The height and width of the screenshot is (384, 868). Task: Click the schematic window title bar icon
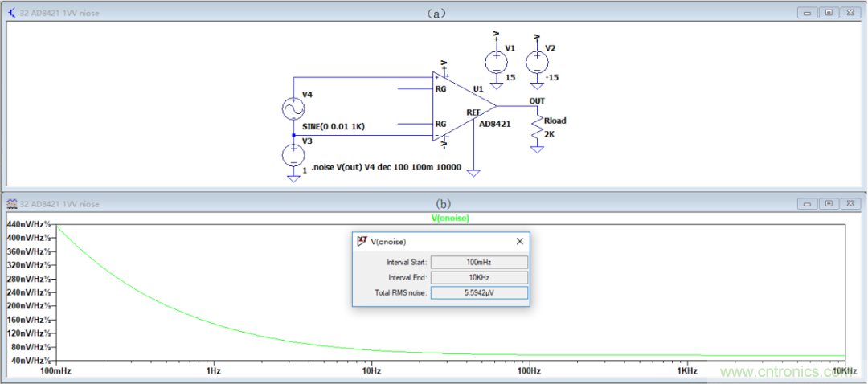[x=12, y=13]
